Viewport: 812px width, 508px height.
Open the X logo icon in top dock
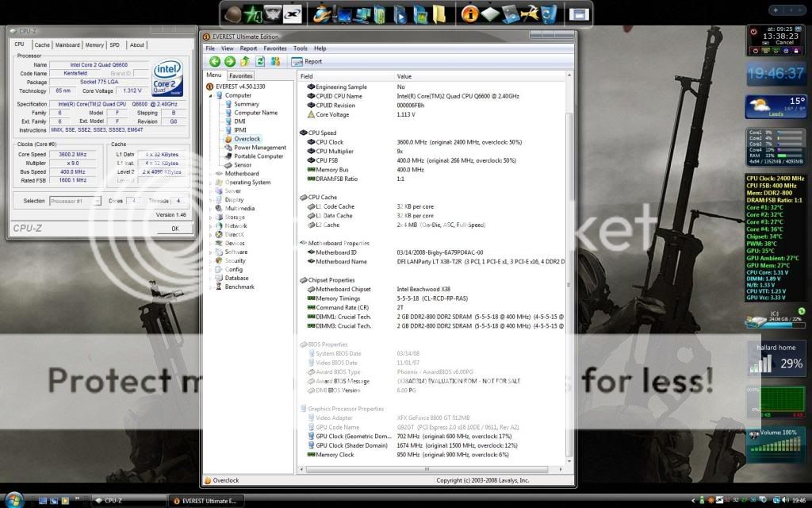click(x=293, y=14)
